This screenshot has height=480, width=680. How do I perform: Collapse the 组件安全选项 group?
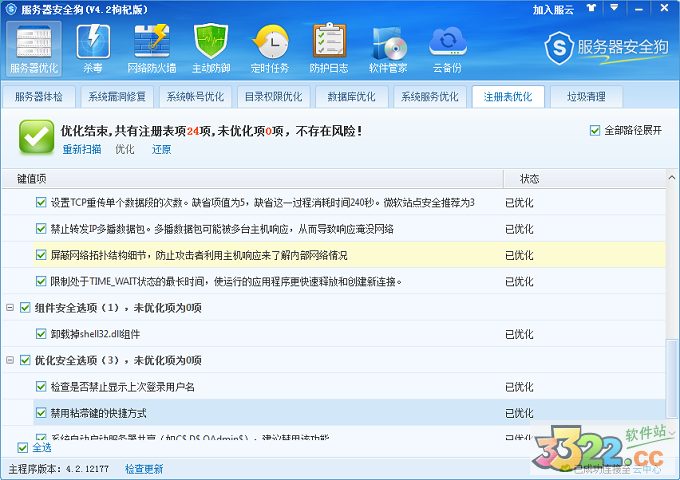tap(10, 308)
